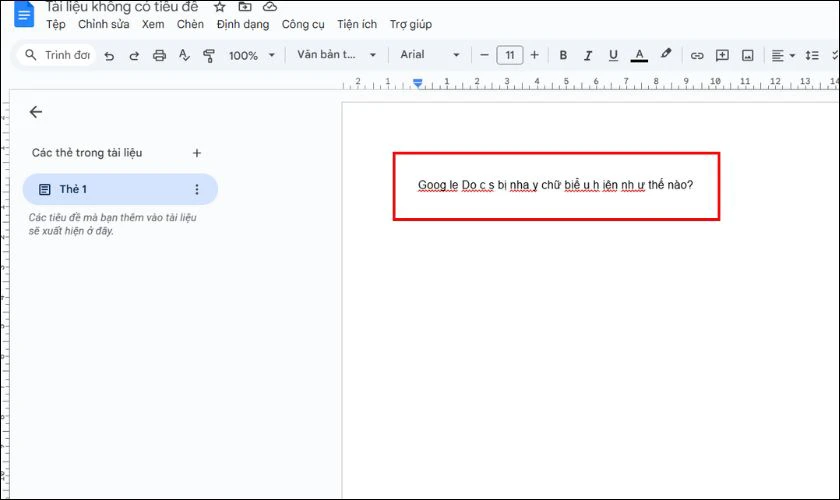Image resolution: width=840 pixels, height=500 pixels.
Task: Open line and paragraph spacing
Action: pos(812,55)
